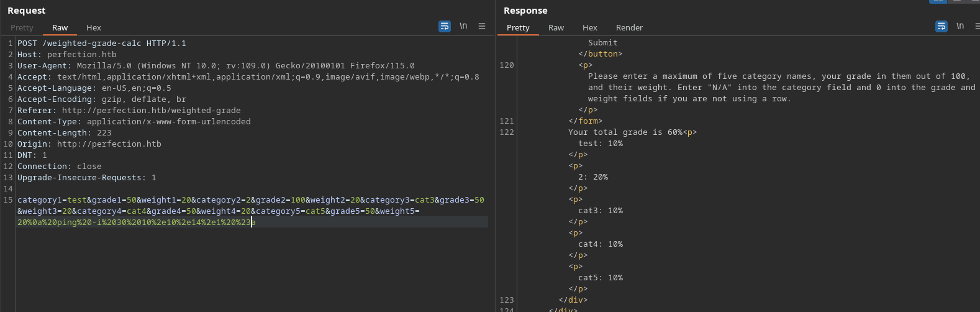Click the 'cat3: 10%' response line
The height and width of the screenshot is (312, 980).
601,210
